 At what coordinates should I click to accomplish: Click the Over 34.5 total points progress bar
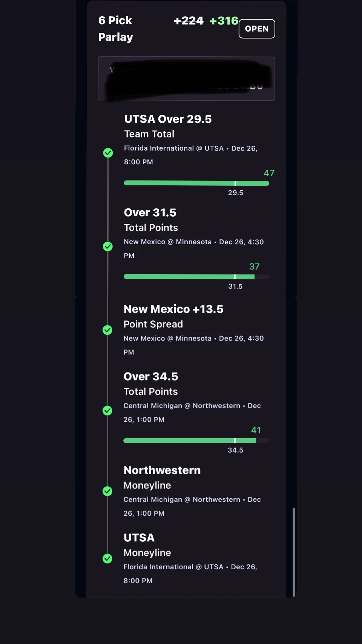click(196, 441)
